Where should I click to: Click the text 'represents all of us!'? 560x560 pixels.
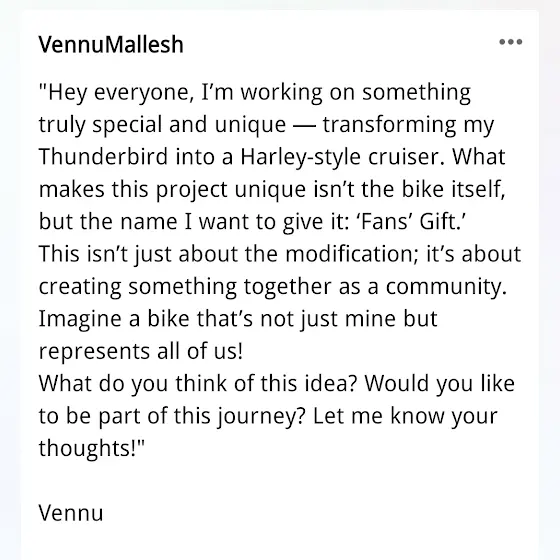[141, 351]
